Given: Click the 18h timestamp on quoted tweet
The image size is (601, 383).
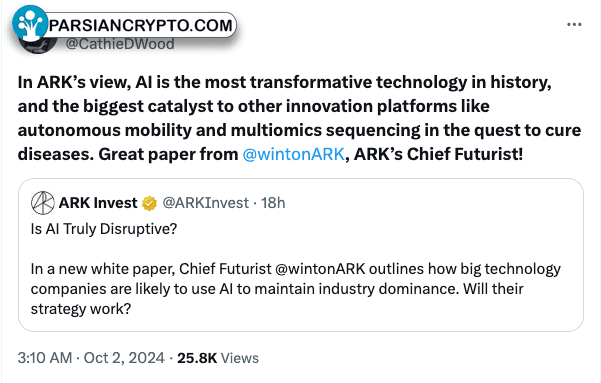Looking at the screenshot, I should tap(273, 203).
